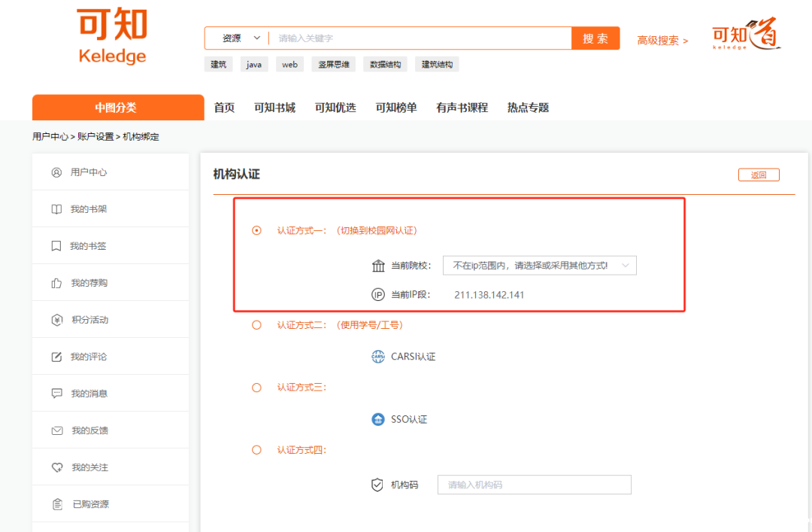This screenshot has height=532, width=812.
Task: Click the 我的反馈 envelope icon
Action: coord(56,430)
